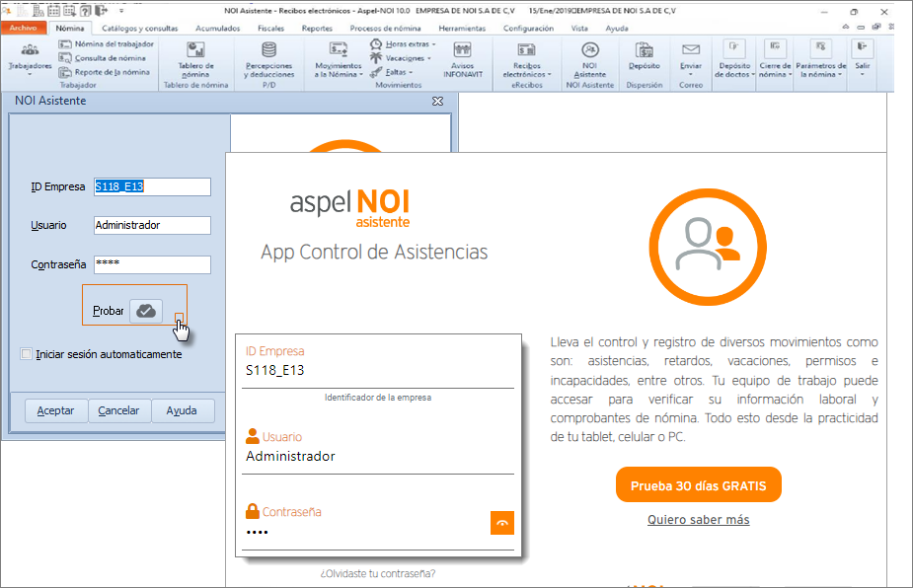Enable Iniciar sesión automáticamente checkbox
The image size is (913, 588).
tap(26, 354)
